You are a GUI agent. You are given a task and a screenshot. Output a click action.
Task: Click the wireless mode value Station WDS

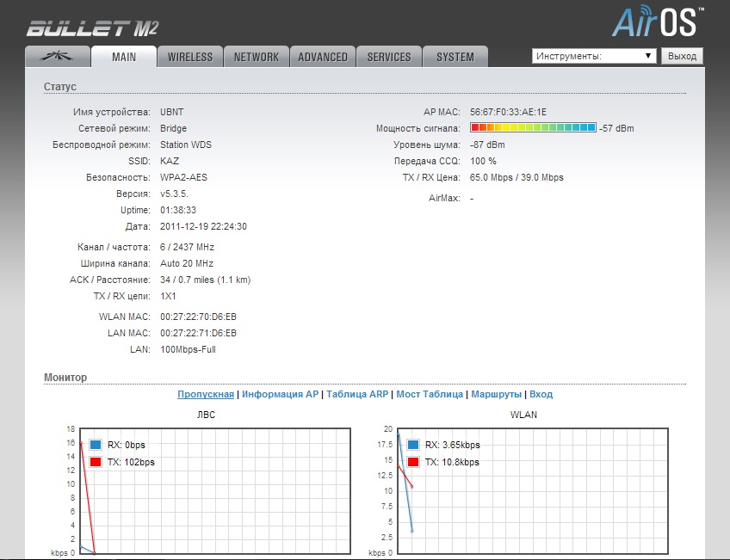pyautogui.click(x=186, y=145)
